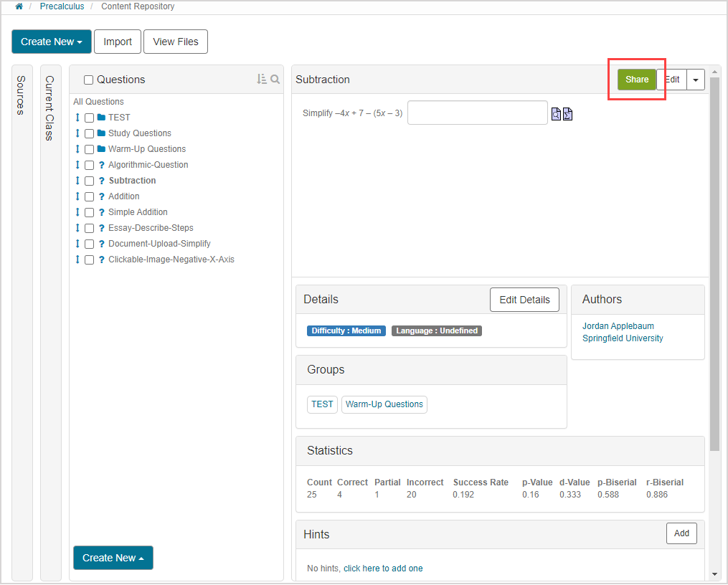Viewport: 728px width, 585px height.
Task: Click the green Share button
Action: click(636, 80)
